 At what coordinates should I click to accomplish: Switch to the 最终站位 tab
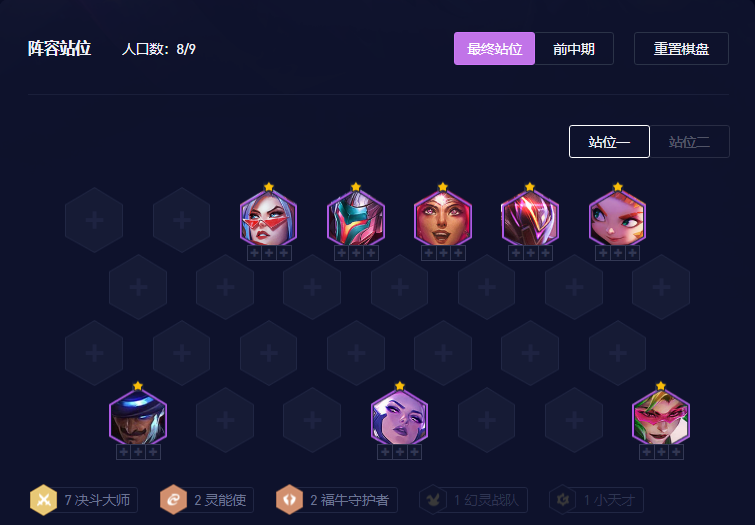pos(495,49)
